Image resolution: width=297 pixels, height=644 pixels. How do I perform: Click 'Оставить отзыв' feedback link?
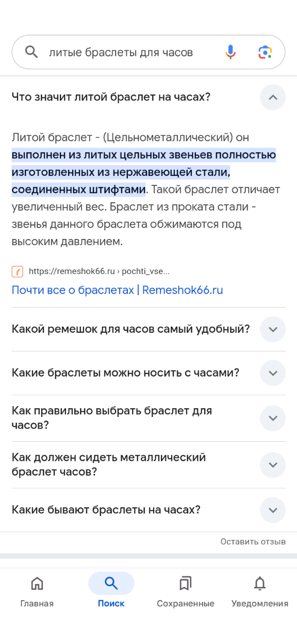tap(253, 542)
